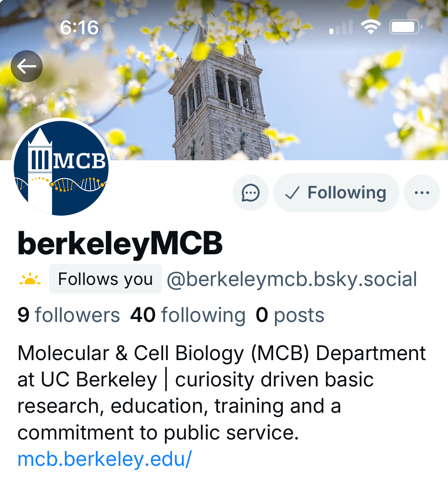Tap the Wi-Fi status icon

(371, 27)
